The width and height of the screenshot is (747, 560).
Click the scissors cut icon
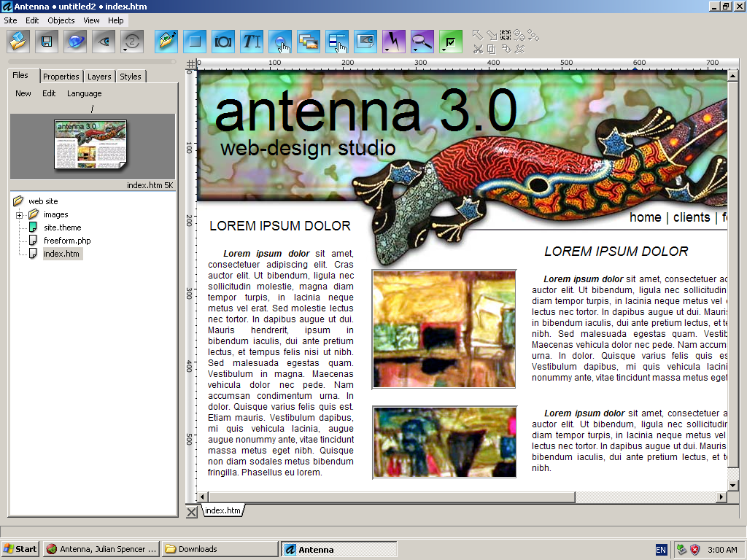[478, 49]
